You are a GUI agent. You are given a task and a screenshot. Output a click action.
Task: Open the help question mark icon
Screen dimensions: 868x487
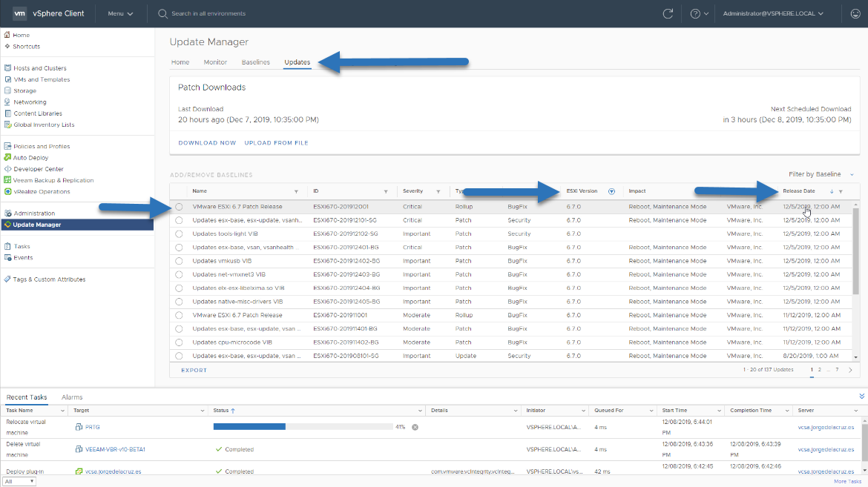[695, 14]
